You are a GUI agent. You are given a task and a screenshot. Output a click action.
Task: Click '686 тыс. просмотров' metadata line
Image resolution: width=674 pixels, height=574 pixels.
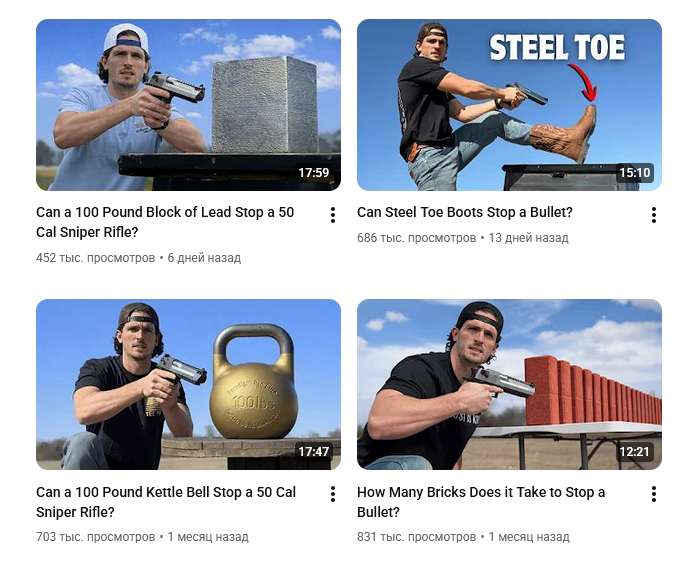(463, 238)
